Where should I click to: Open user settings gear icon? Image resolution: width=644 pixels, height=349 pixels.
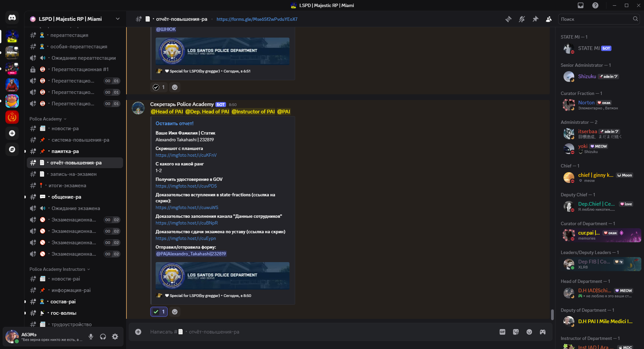click(115, 337)
